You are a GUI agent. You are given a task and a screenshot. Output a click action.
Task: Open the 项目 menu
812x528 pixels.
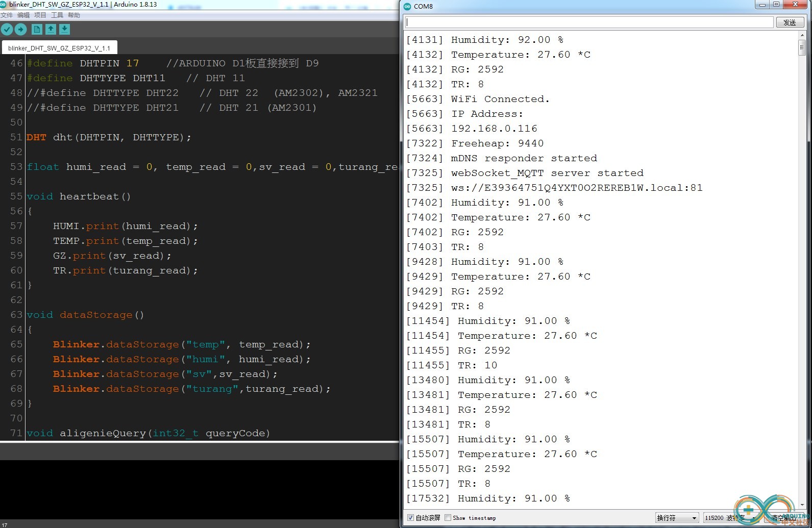[x=40, y=15]
